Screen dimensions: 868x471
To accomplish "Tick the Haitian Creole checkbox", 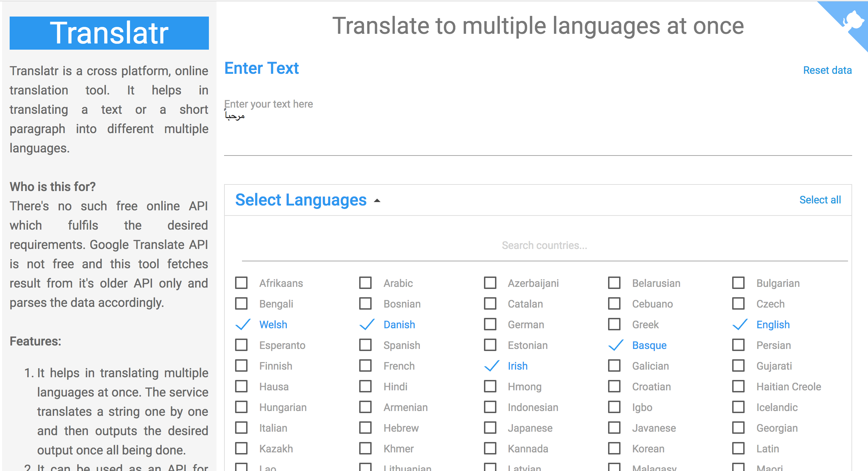I will pos(738,386).
